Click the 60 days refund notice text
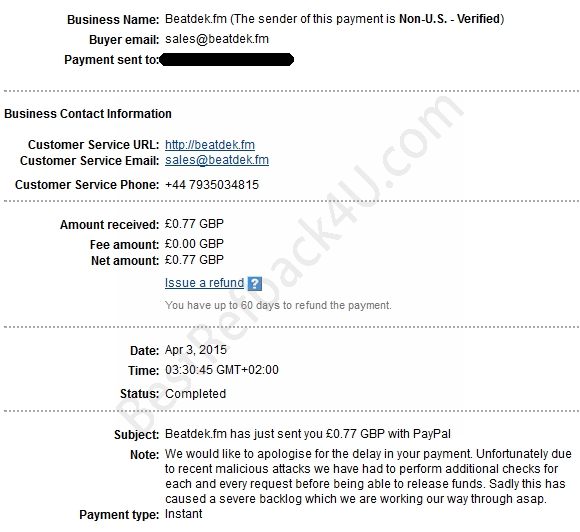The image size is (580, 532). coord(278,305)
